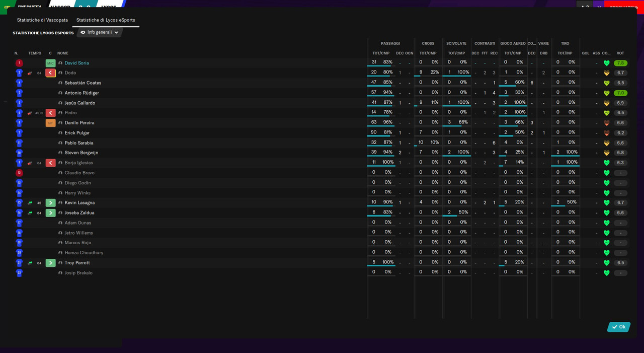
Task: Open the Info generali view dropdown
Action: pyautogui.click(x=100, y=32)
